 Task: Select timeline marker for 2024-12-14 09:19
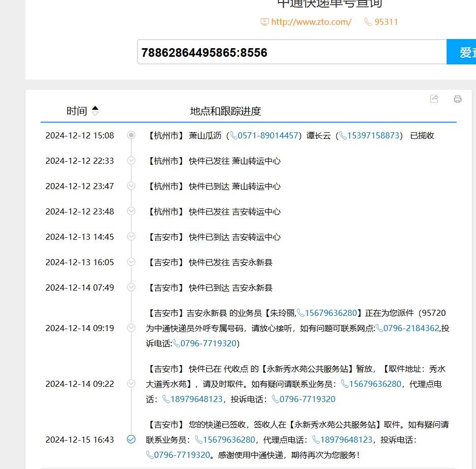pyautogui.click(x=131, y=328)
